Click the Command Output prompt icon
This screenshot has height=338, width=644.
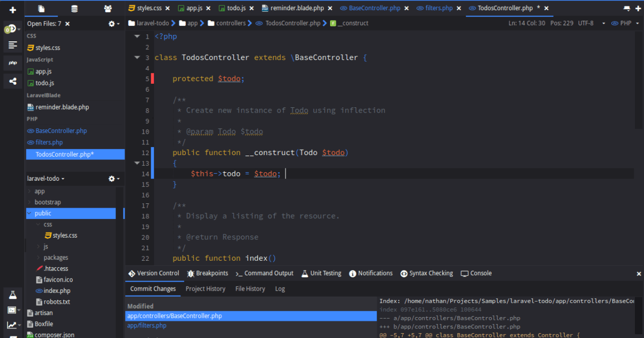239,274
